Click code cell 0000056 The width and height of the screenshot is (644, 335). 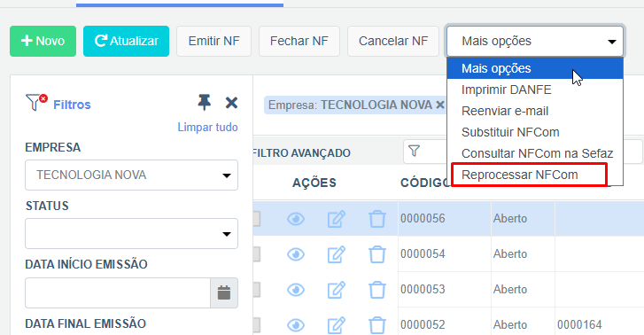tap(423, 218)
